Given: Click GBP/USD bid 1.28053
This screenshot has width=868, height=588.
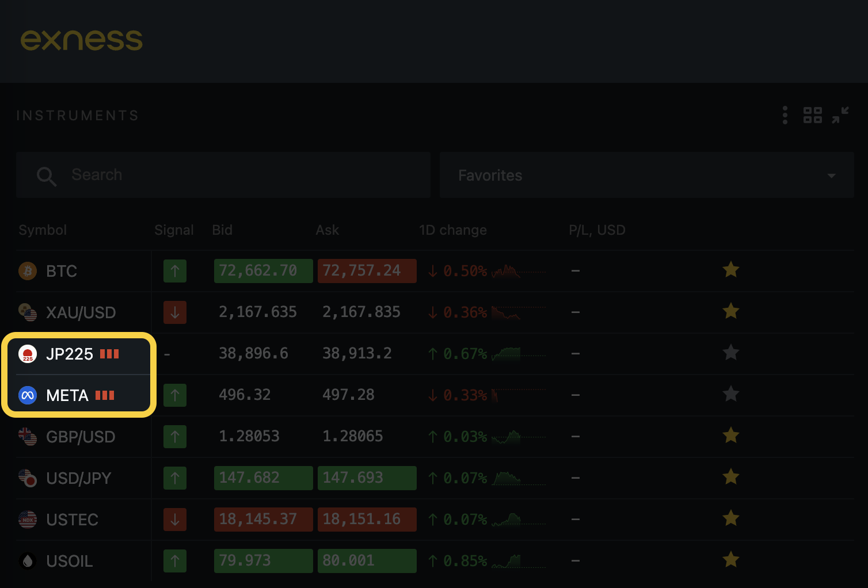Looking at the screenshot, I should [x=249, y=436].
